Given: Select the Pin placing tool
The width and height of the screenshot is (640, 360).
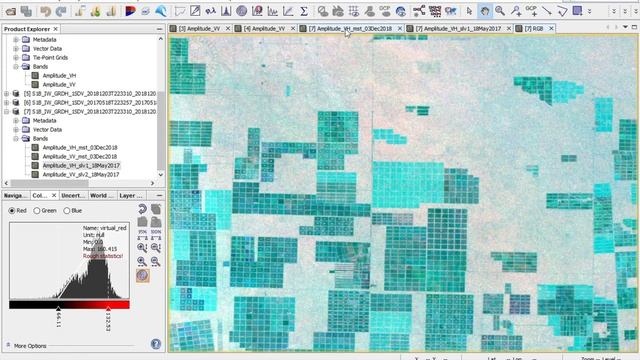Looking at the screenshot, I should 516,11.
